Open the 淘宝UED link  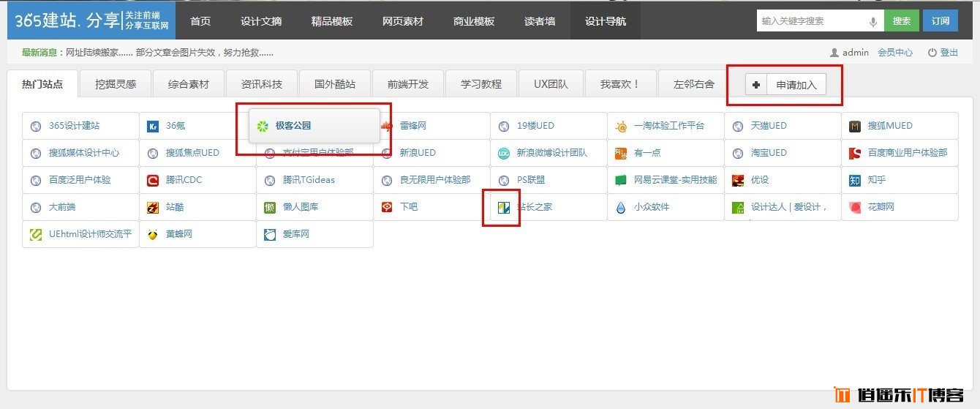(x=769, y=153)
